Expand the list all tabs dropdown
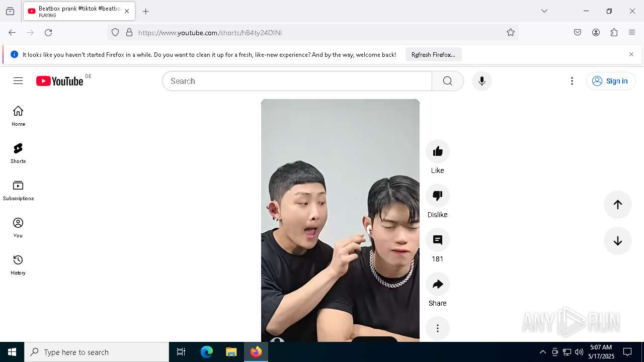Image resolution: width=644 pixels, height=362 pixels. click(544, 11)
